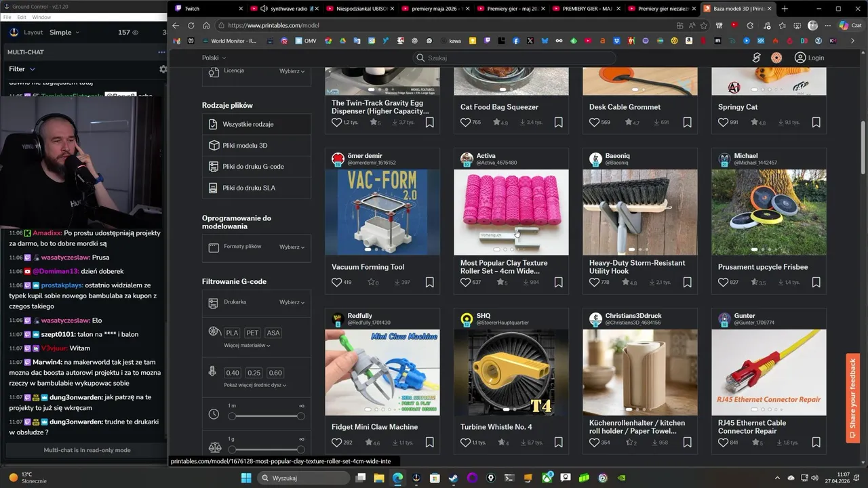Screen dimensions: 868x488
Task: Open Steam from the taskbar
Action: point(453,478)
